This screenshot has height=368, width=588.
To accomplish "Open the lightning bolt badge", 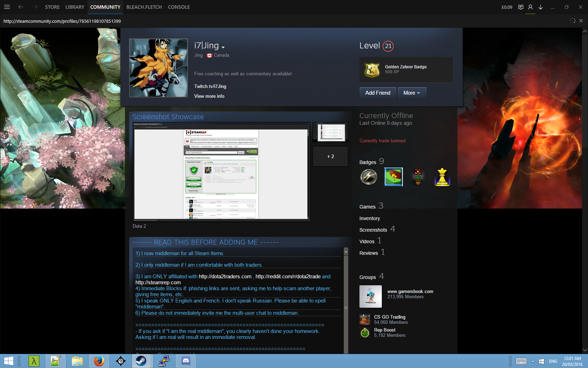I will coord(369,177).
